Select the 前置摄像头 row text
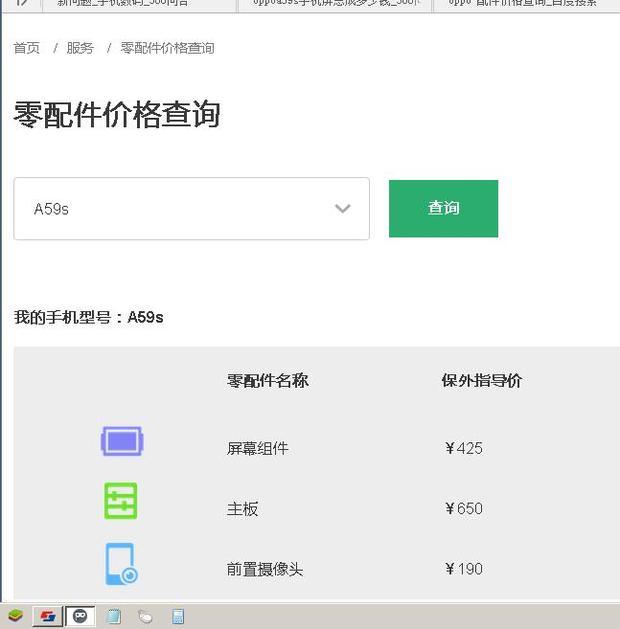Screen dimensions: 620x629 pyautogui.click(x=265, y=569)
